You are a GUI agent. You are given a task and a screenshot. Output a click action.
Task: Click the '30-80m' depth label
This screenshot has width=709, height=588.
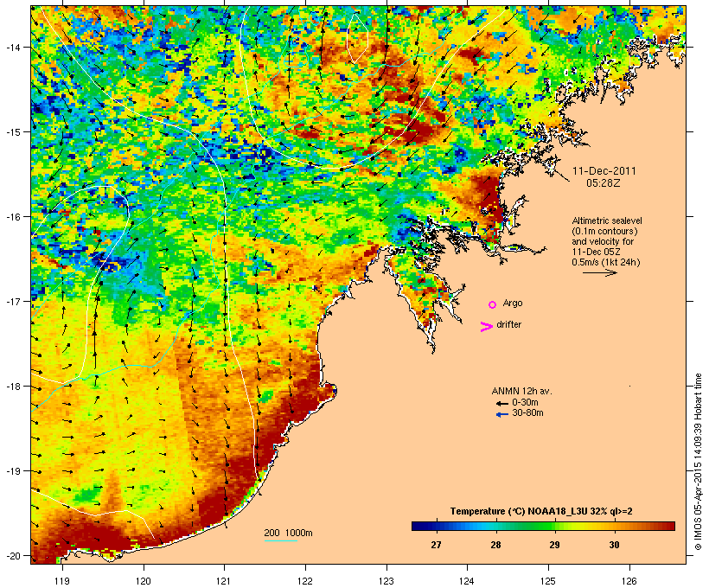(527, 412)
